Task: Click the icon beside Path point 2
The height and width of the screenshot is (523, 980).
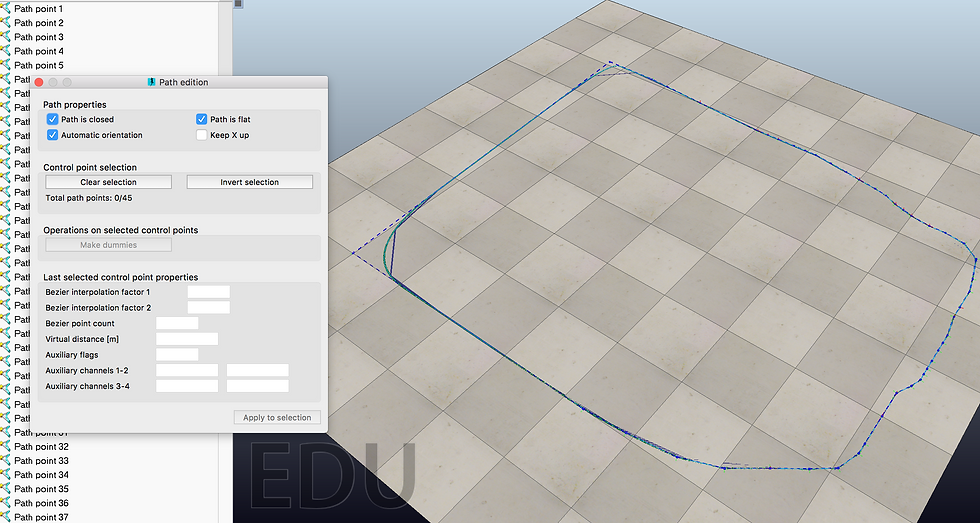Action: point(5,22)
